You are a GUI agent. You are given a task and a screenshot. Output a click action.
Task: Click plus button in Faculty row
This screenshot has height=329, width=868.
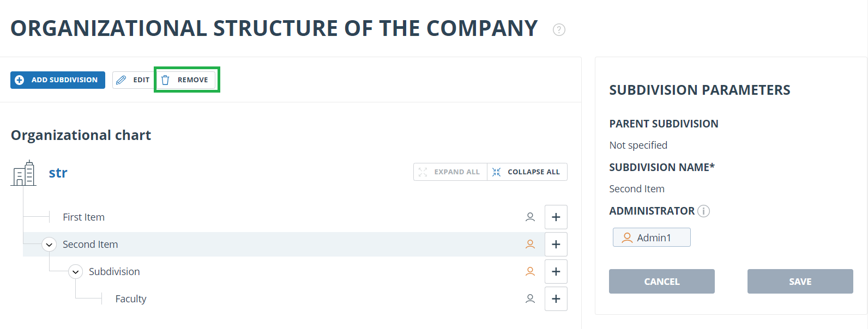click(556, 298)
